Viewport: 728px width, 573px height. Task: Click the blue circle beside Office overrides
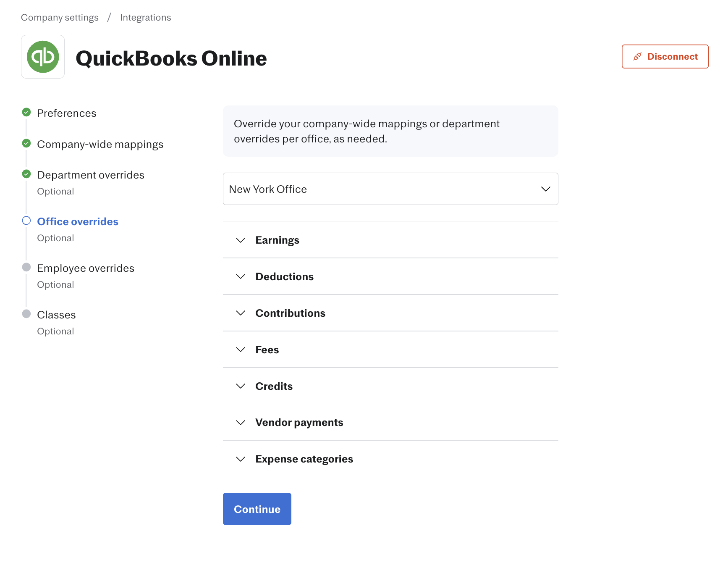(26, 221)
